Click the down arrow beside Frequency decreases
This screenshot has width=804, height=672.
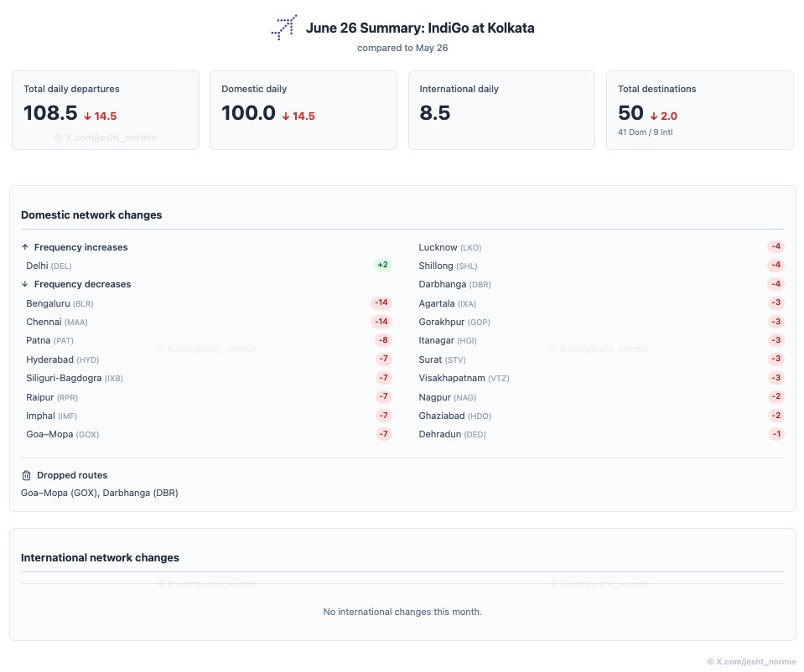point(24,284)
